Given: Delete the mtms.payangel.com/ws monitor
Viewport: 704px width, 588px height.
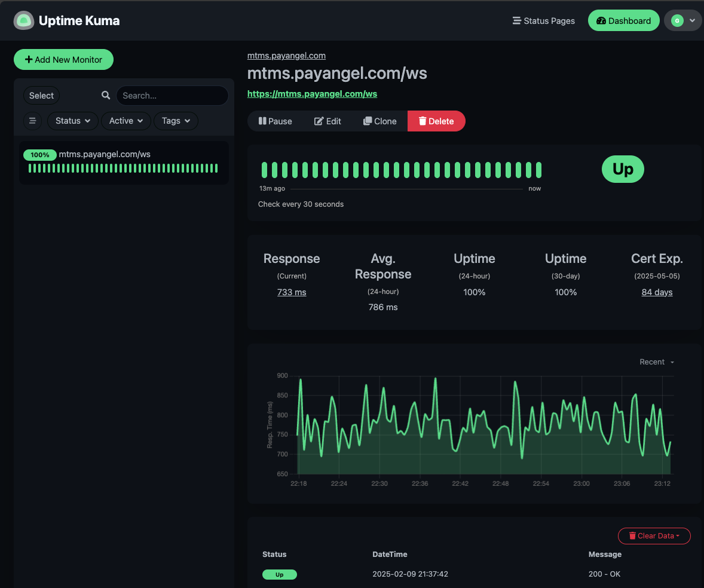Looking at the screenshot, I should point(436,121).
